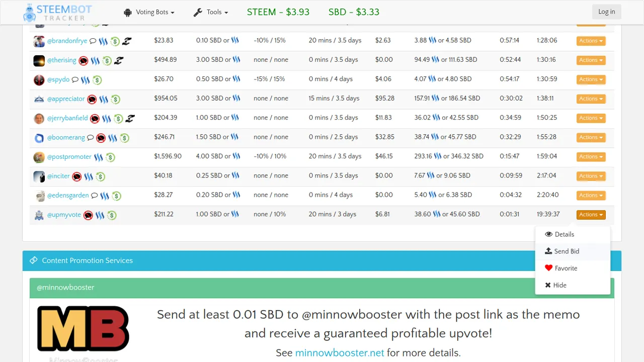The height and width of the screenshot is (362, 644).
Task: Click the no-comments icon next to @inciter
Action: [77, 176]
